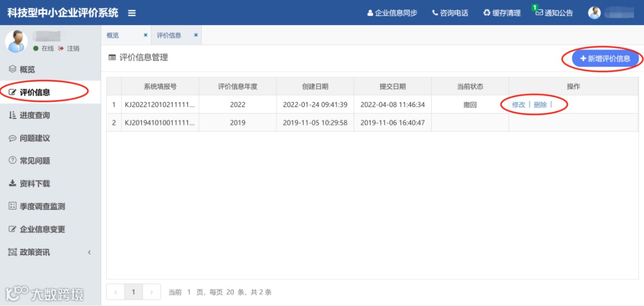Click the 系统填报号 column header
Viewport: 644px width, 306px height.
click(160, 86)
